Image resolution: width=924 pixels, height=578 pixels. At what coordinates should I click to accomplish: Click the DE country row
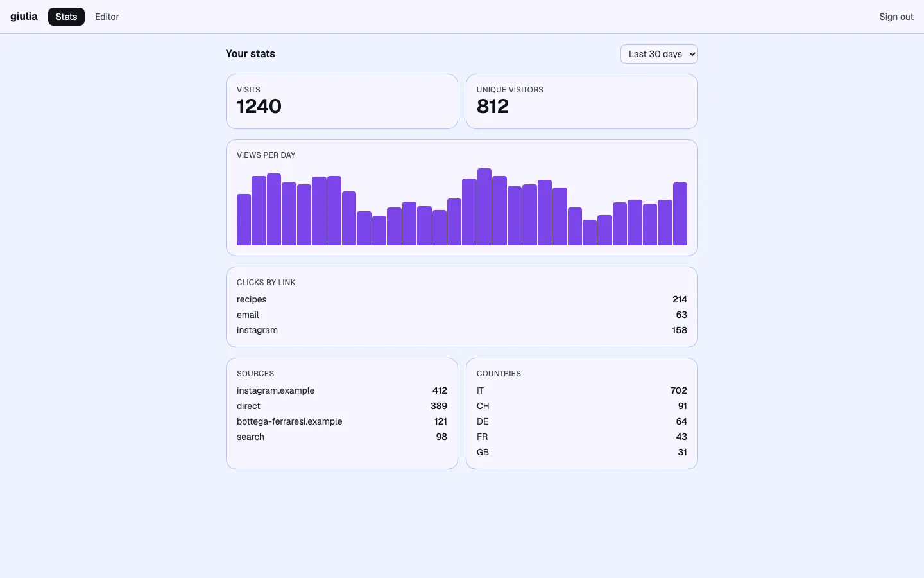[x=582, y=421]
